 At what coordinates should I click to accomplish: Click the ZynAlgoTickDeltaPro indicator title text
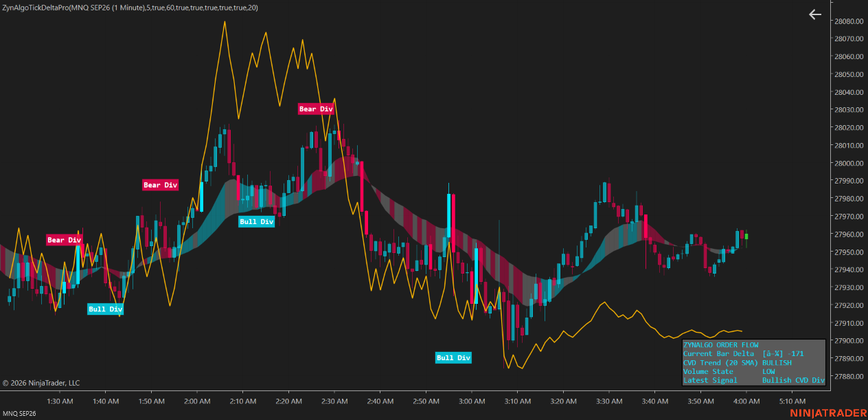coord(130,7)
